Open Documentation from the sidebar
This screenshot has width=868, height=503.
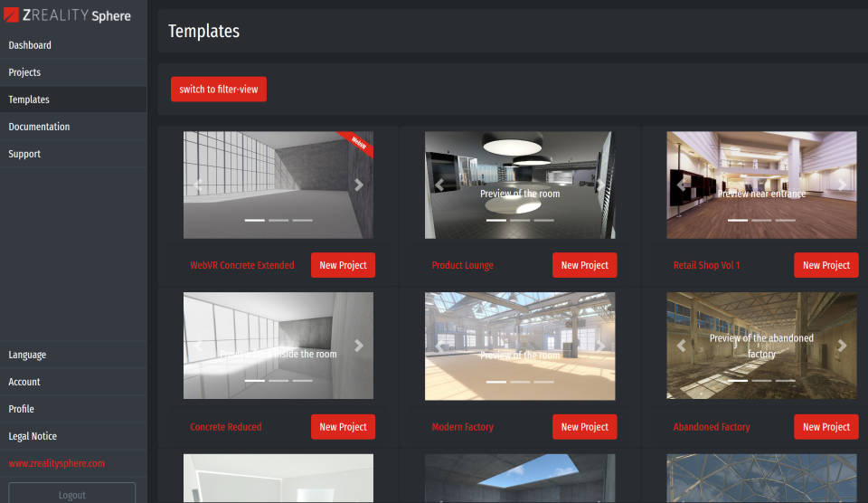point(73,127)
